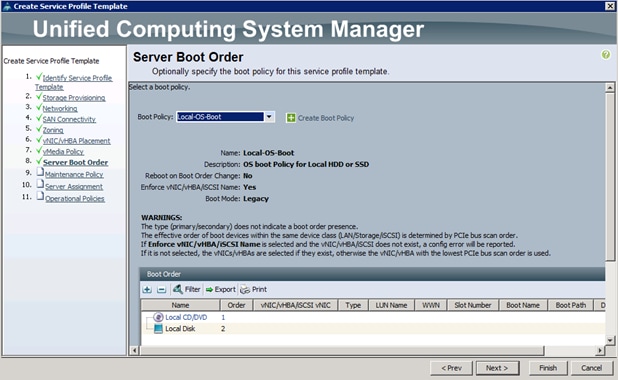Click the green checkmark beside Zoning step
Image resolution: width=618 pixels, height=380 pixels.
point(39,129)
